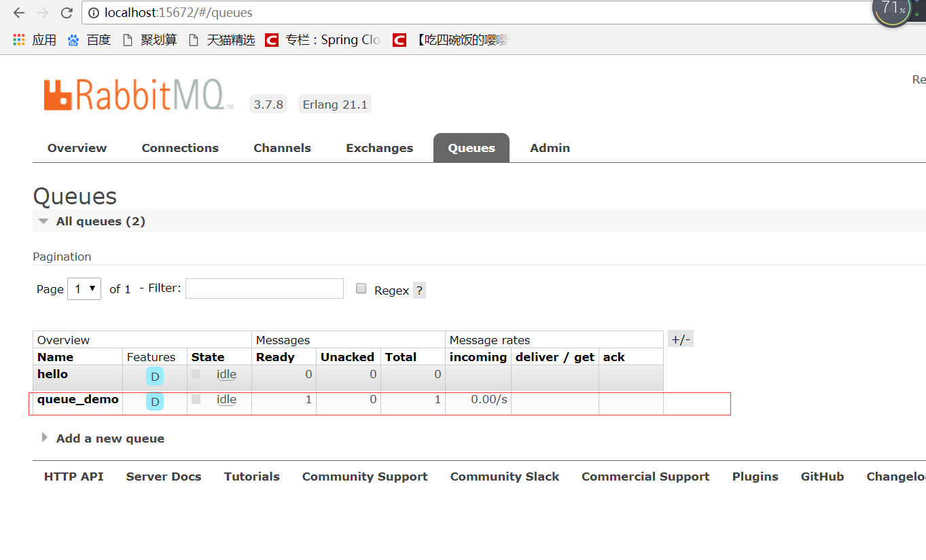Screen dimensions: 926x560
Task: Open the GitHub footer link
Action: click(x=822, y=477)
